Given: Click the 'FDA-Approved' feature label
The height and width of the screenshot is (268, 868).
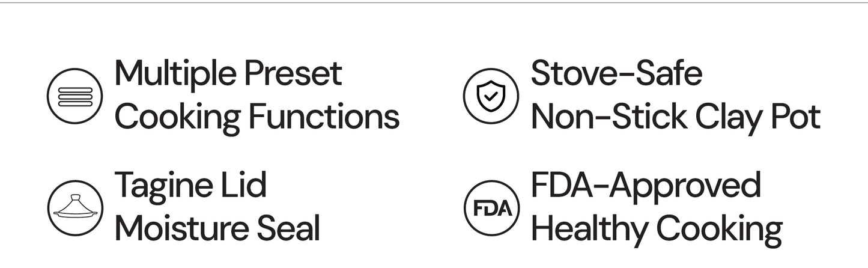Looking at the screenshot, I should click(646, 186).
